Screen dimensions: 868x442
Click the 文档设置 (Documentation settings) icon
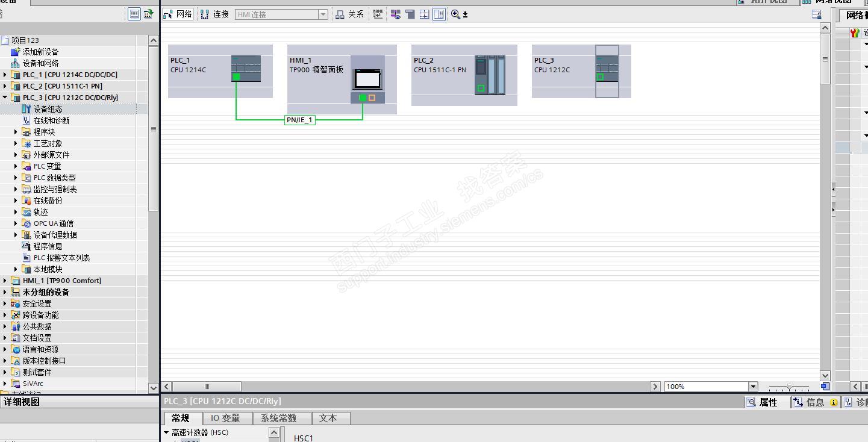(16, 338)
